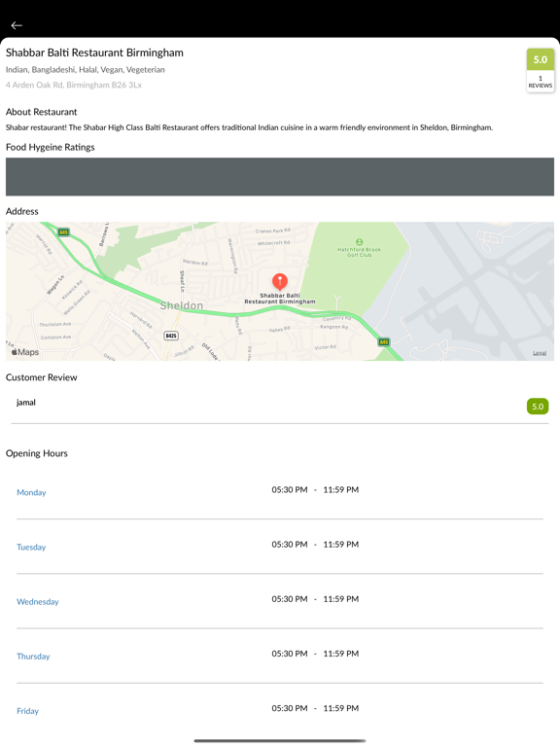Click the Legal link on the map
The height and width of the screenshot is (747, 560).
[x=540, y=353]
